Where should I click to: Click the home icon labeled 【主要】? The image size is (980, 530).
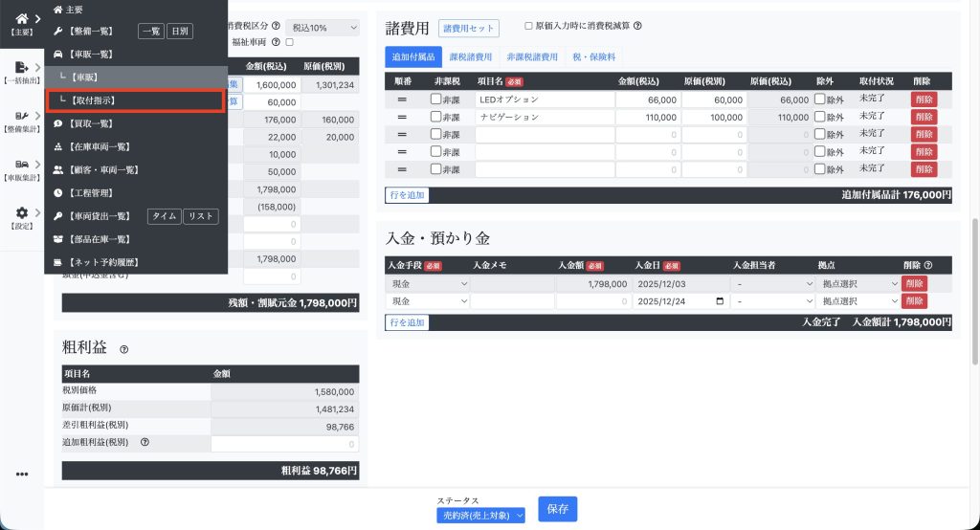click(21, 19)
